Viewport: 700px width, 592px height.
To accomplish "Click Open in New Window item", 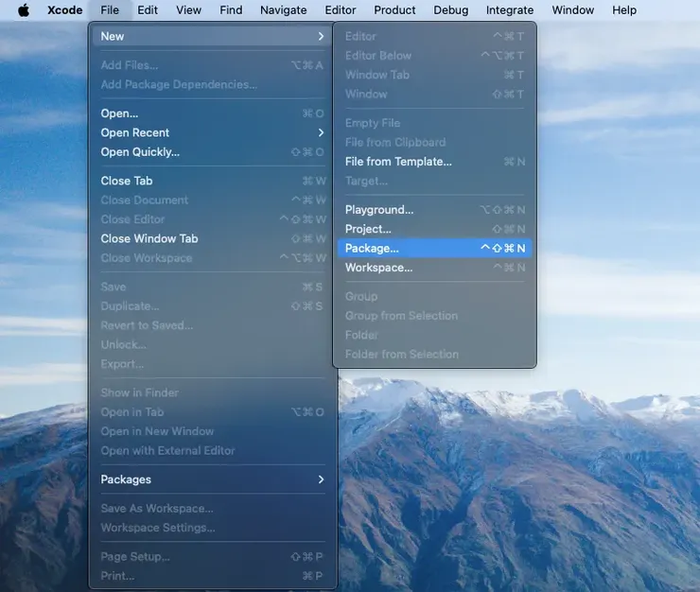I will tap(212, 431).
